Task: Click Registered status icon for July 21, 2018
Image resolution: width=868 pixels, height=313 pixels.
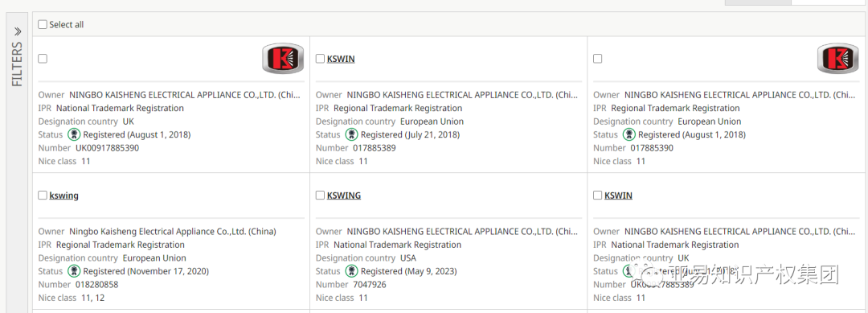Action: click(351, 134)
